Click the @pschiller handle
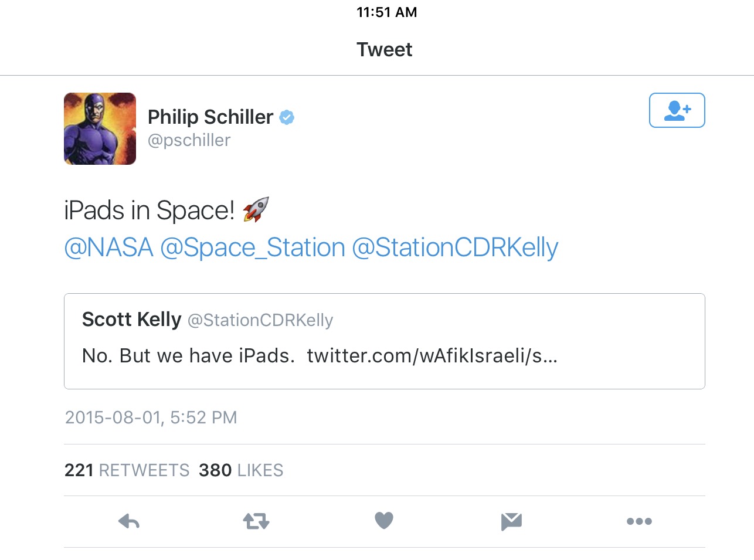The height and width of the screenshot is (560, 754). 189,140
